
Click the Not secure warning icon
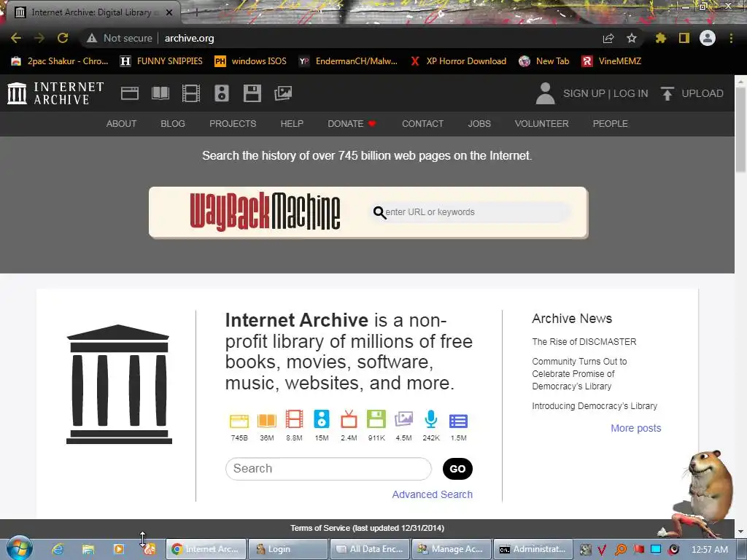pos(92,38)
